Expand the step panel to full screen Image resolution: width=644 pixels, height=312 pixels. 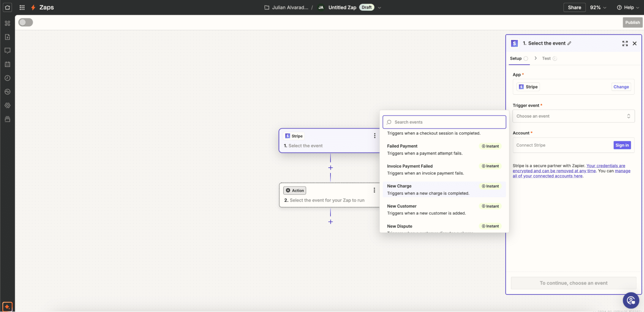pyautogui.click(x=625, y=44)
